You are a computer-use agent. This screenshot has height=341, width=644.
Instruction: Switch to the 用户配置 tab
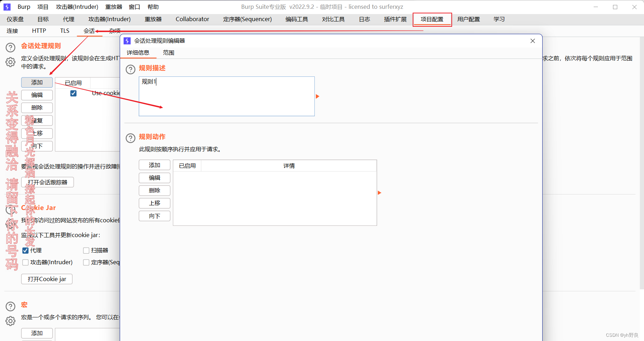[469, 19]
